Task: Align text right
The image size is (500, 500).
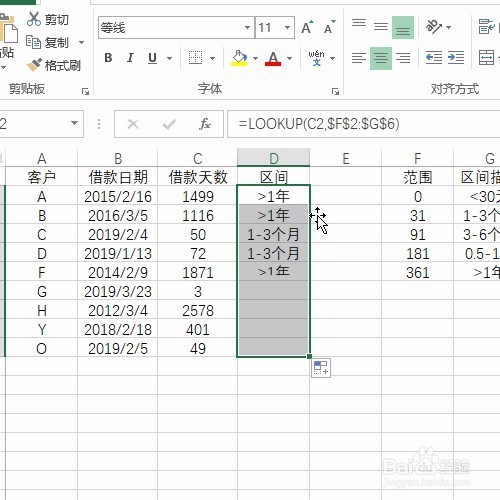Action: [403, 58]
